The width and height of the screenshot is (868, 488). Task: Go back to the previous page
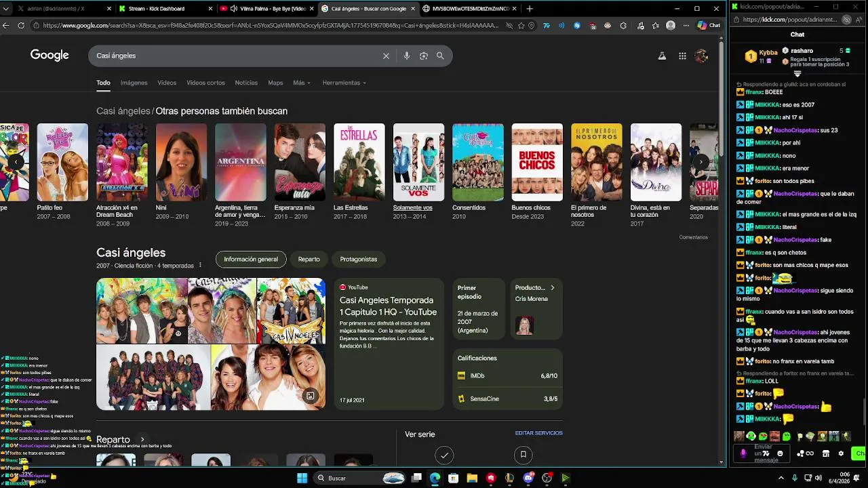tap(6, 26)
